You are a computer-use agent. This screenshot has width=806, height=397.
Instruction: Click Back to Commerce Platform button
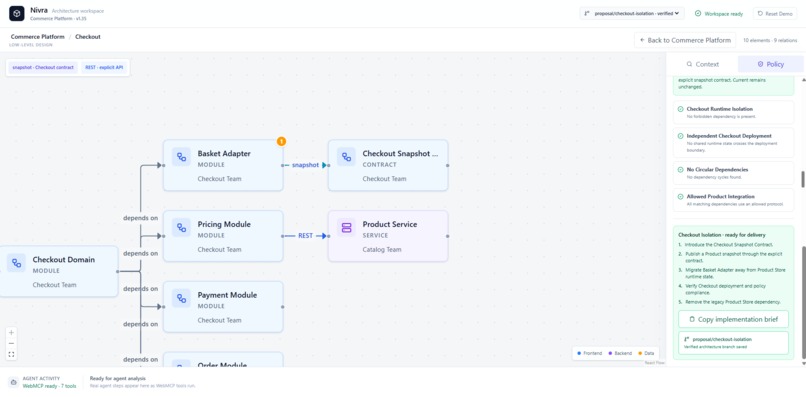pos(685,40)
